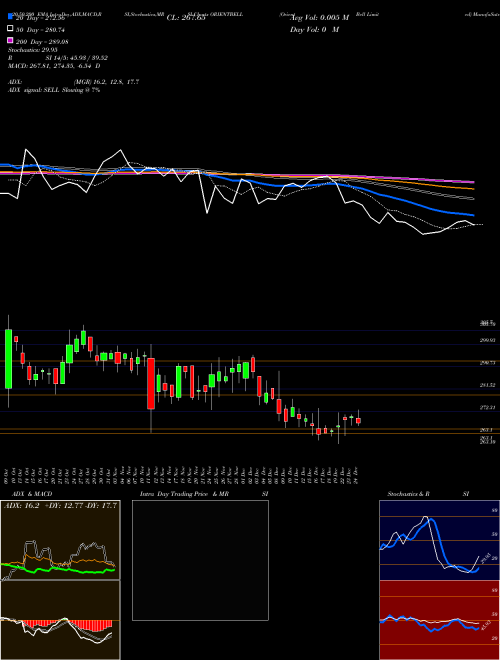The height and width of the screenshot is (660, 500).
Task: Click the tall green first candle at 09 Oct
Action: coord(8,359)
